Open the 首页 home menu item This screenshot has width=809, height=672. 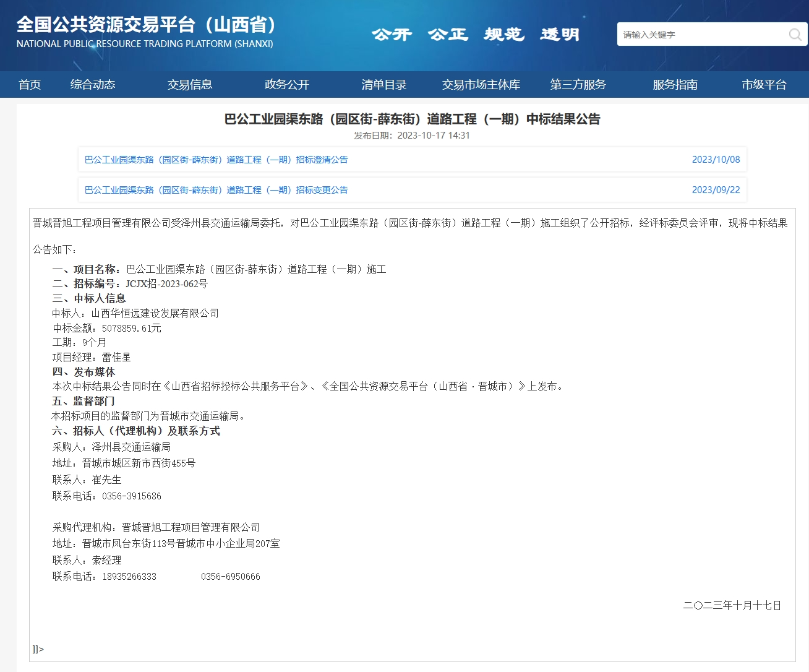(x=30, y=85)
